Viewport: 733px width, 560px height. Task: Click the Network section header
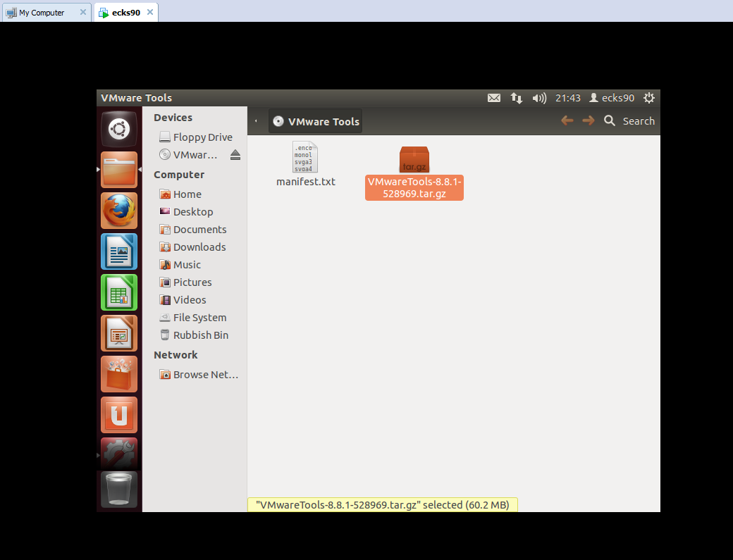click(175, 355)
